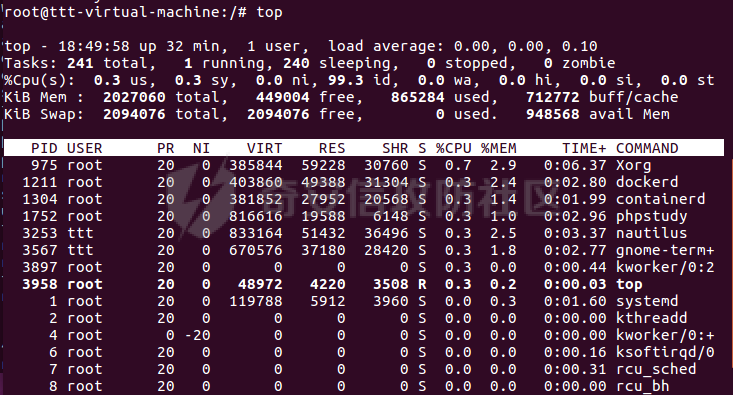The height and width of the screenshot is (395, 733).
Task: Click the VIRT column header
Action: pyautogui.click(x=265, y=148)
